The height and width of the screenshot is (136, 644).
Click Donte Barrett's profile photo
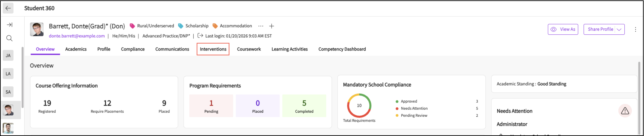click(x=37, y=30)
